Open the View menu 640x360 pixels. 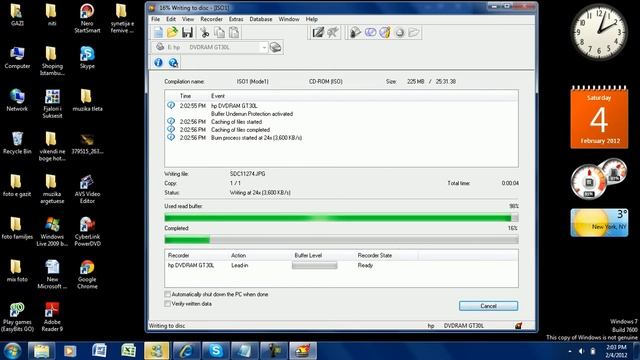188,19
